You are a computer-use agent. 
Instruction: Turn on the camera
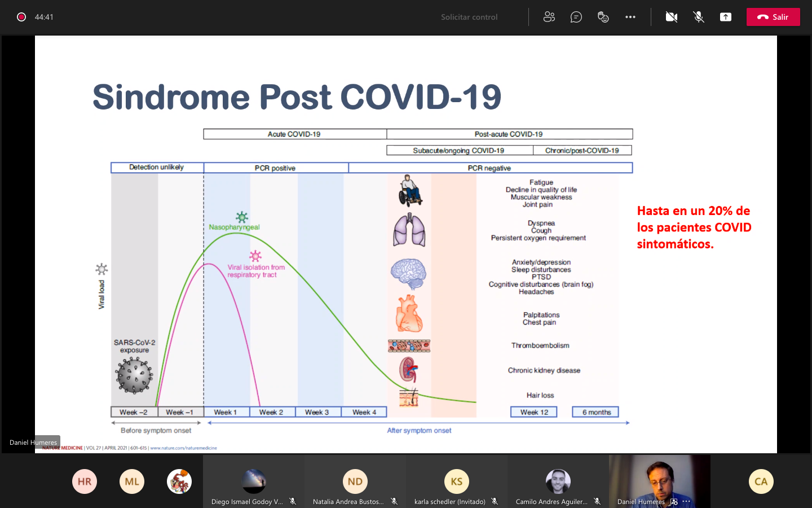pyautogui.click(x=671, y=17)
